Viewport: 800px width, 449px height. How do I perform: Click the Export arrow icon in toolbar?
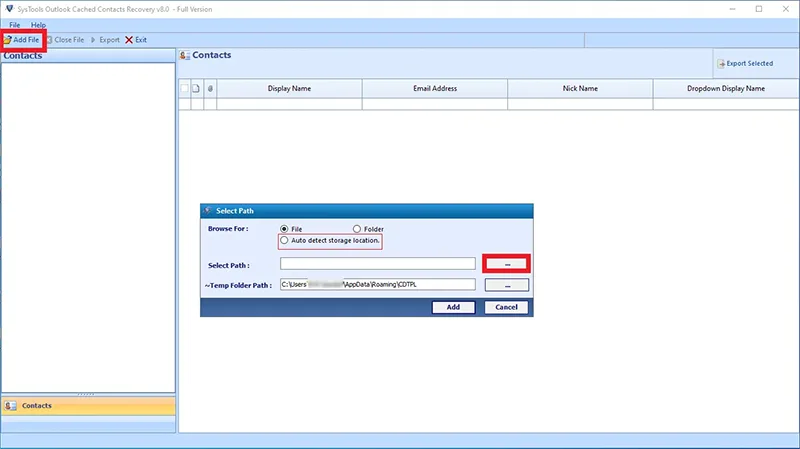pos(93,39)
